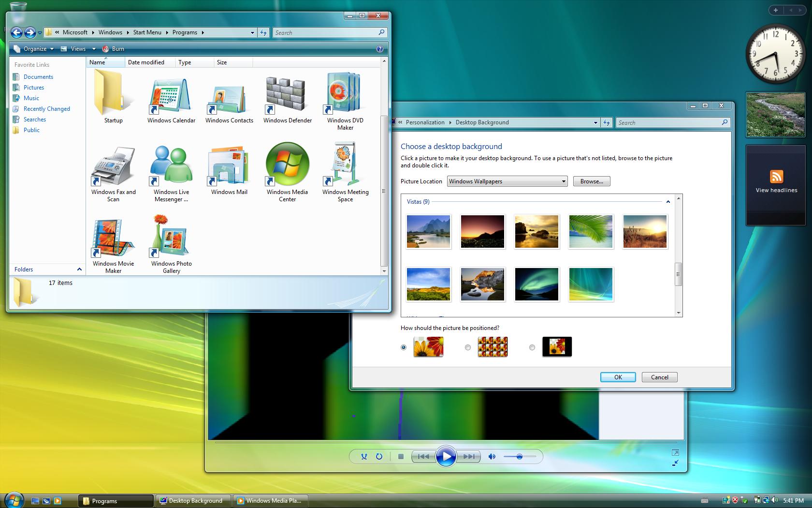Open address bar history dropdown in Programs window
Image resolution: width=812 pixels, height=508 pixels.
pos(252,32)
